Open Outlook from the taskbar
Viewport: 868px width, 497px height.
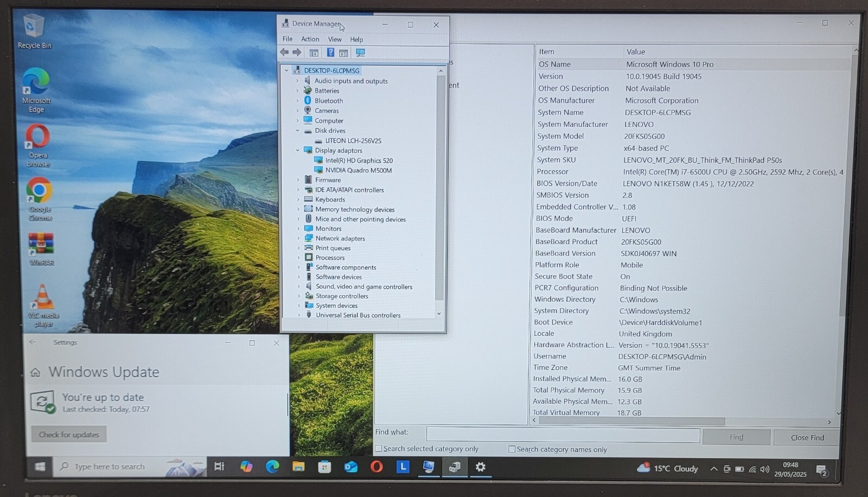350,467
